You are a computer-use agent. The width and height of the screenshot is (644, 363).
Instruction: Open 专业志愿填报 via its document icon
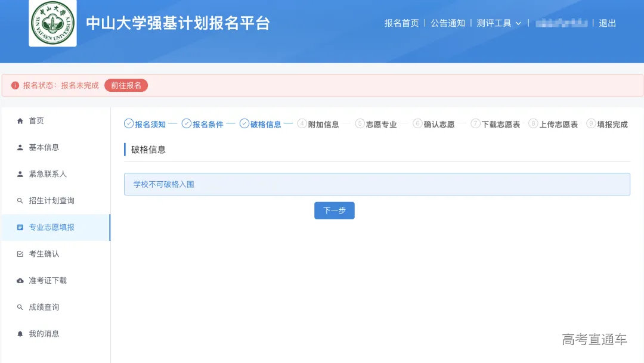[20, 227]
